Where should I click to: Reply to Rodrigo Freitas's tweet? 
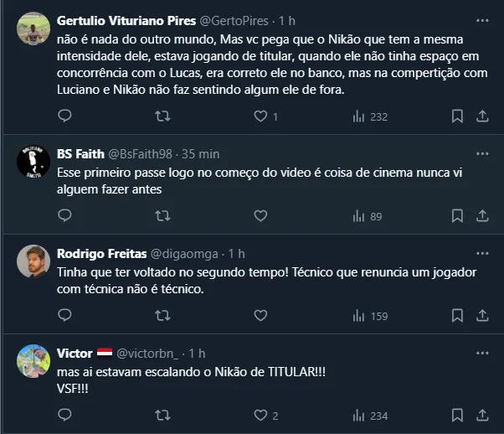point(65,316)
